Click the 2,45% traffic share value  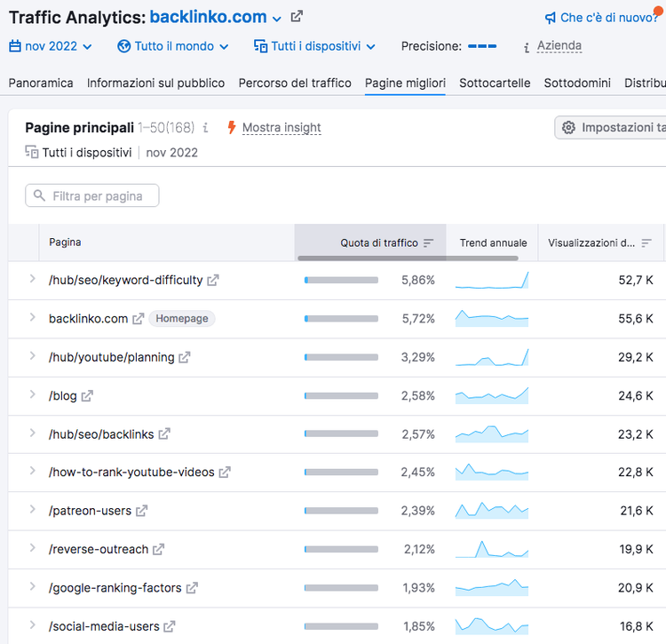[418, 473]
